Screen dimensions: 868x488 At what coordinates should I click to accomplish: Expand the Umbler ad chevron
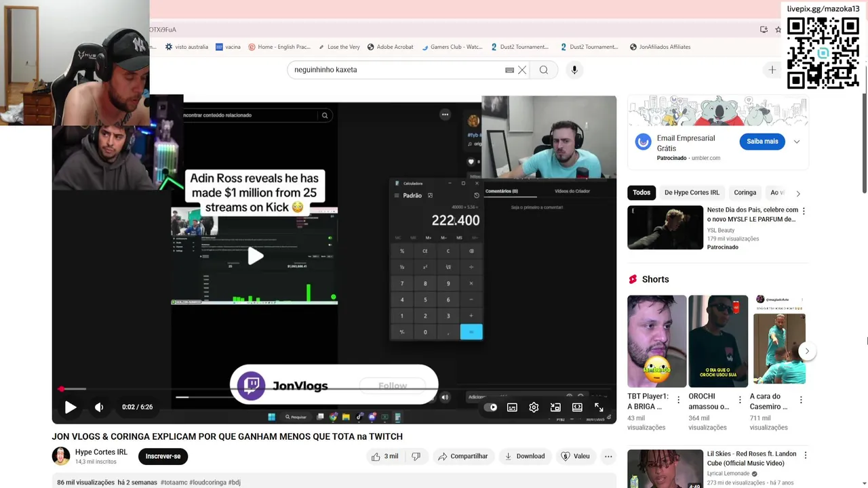point(797,142)
